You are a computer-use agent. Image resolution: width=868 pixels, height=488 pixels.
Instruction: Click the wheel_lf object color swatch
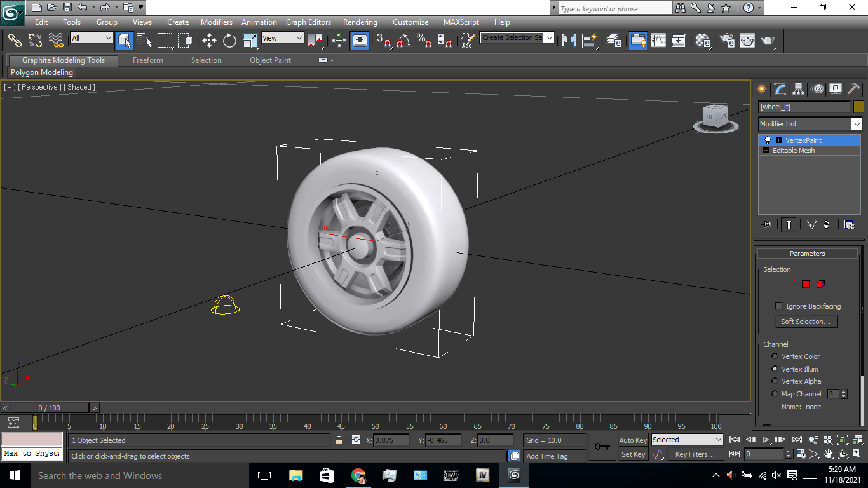click(858, 106)
